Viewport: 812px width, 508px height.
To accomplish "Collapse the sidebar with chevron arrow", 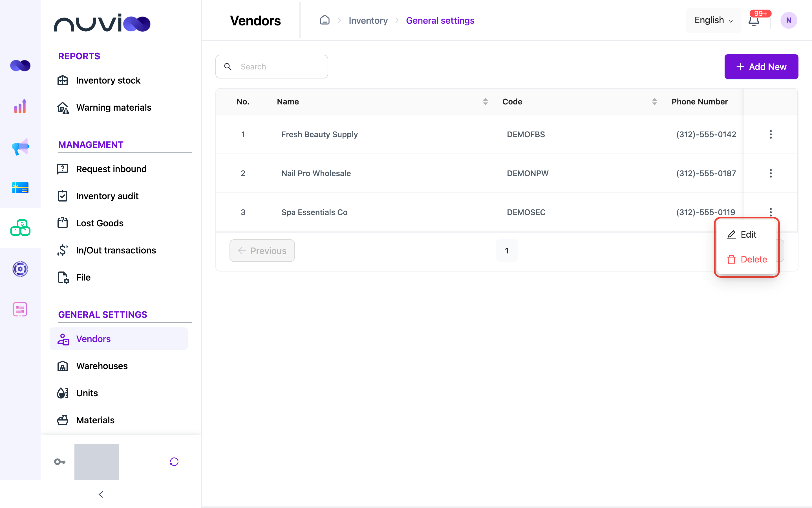I will [x=101, y=494].
